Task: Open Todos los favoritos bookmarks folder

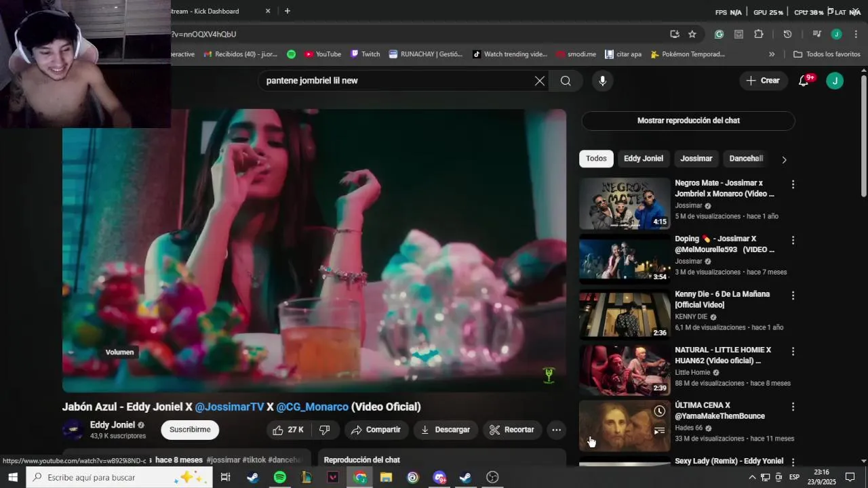Action: (826, 54)
